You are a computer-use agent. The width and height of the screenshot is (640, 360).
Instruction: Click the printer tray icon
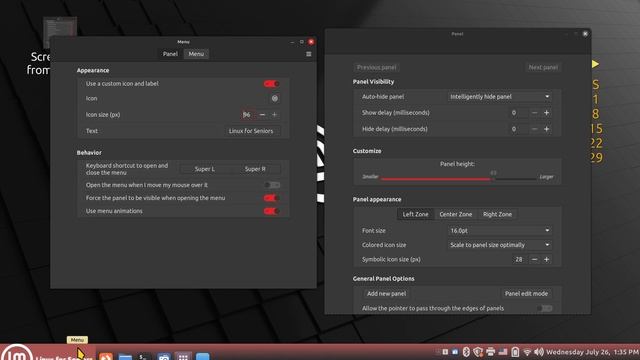click(491, 351)
